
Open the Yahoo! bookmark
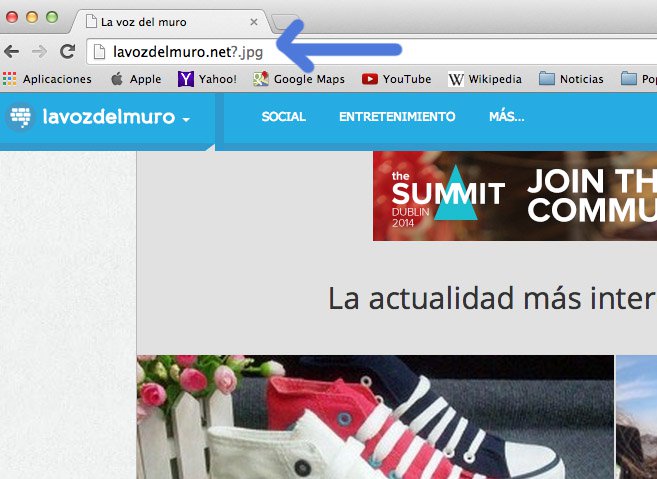pos(207,79)
